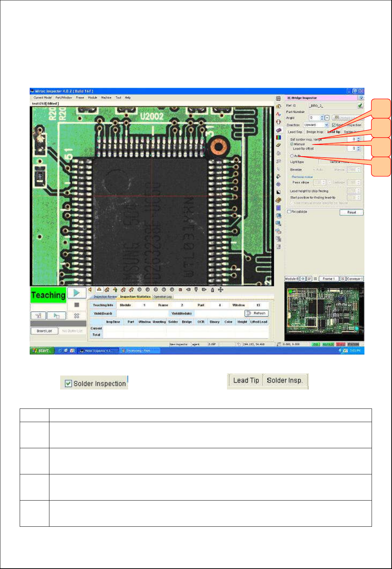The height and width of the screenshot is (569, 392).
Task: Click the Board List button
Action: (x=44, y=331)
